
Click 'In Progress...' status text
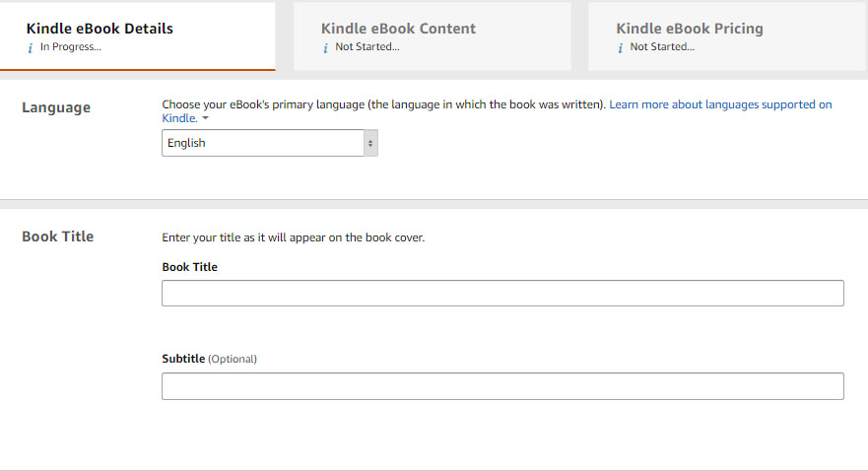point(71,47)
